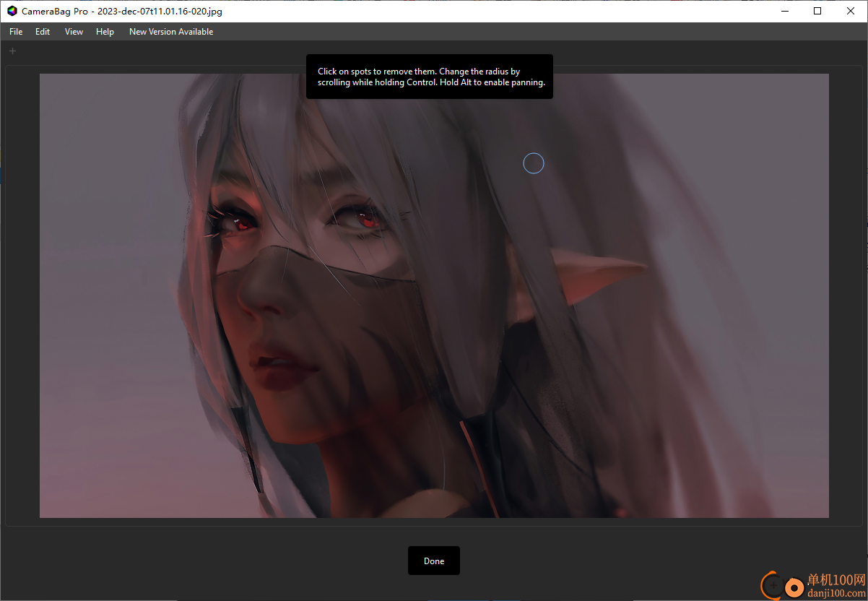This screenshot has width=868, height=601.
Task: Click the "Click on spots to remove them" hint text
Action: point(431,77)
